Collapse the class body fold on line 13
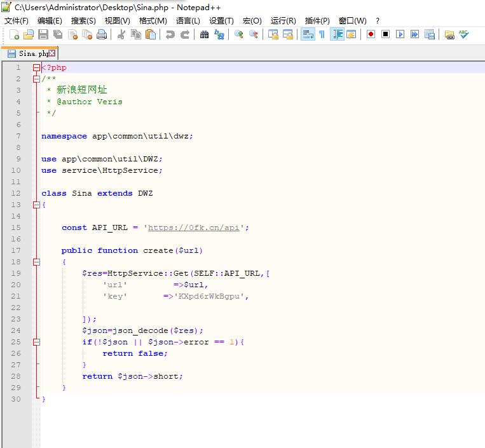The width and height of the screenshot is (485, 448). [x=36, y=205]
